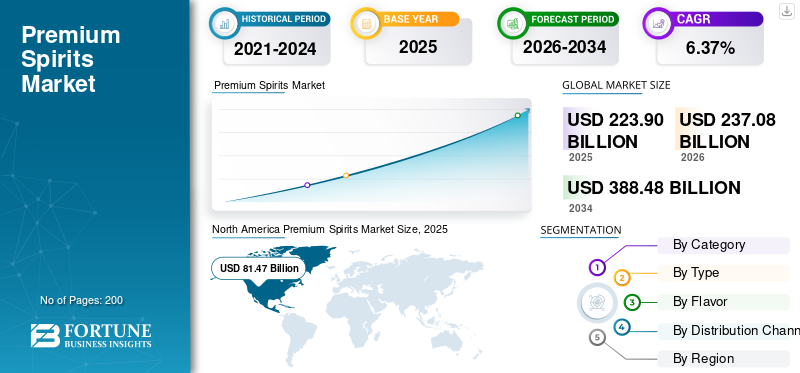
Task: Select segmentation number 4 blue circle
Action: pyautogui.click(x=621, y=327)
